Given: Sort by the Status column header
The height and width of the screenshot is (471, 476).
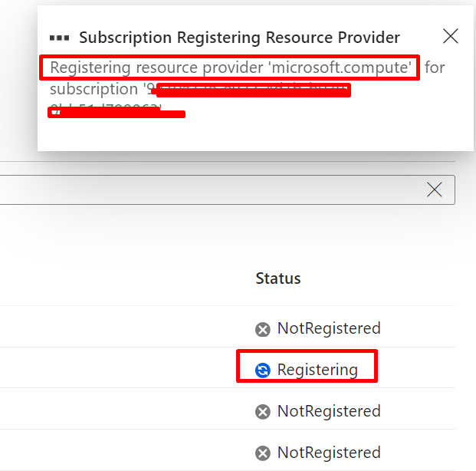Looking at the screenshot, I should point(278,278).
